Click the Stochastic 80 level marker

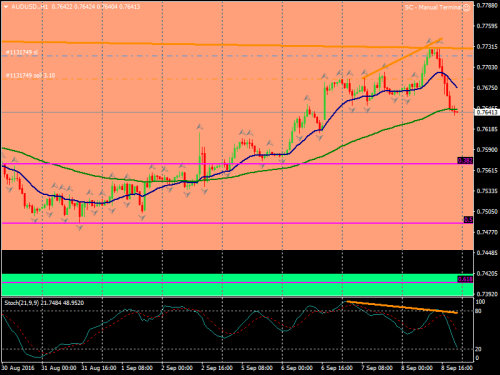pos(478,311)
